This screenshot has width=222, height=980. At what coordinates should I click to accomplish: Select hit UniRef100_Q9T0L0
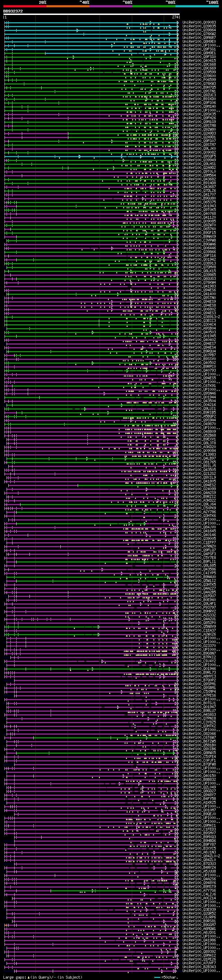point(199,172)
